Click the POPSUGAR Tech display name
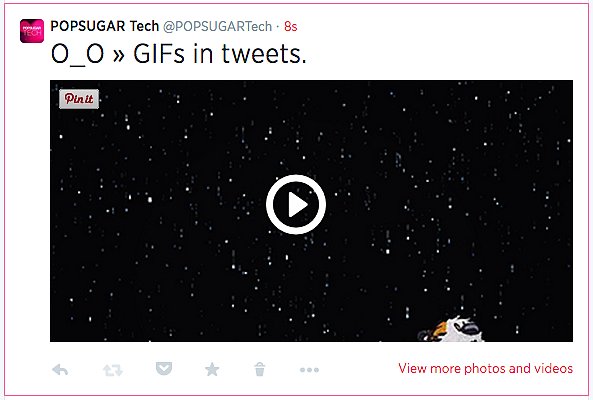593x400 pixels. (x=105, y=26)
